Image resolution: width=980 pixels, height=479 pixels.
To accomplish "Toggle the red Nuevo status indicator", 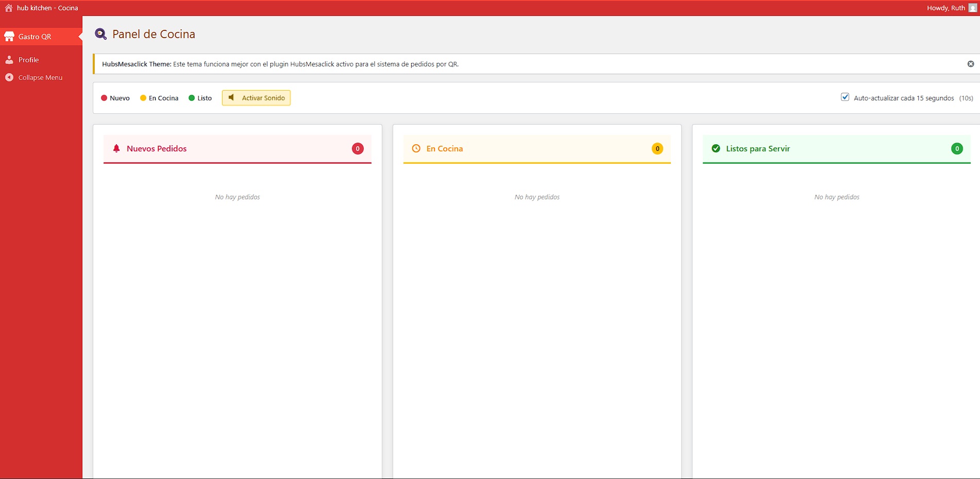I will pyautogui.click(x=104, y=97).
